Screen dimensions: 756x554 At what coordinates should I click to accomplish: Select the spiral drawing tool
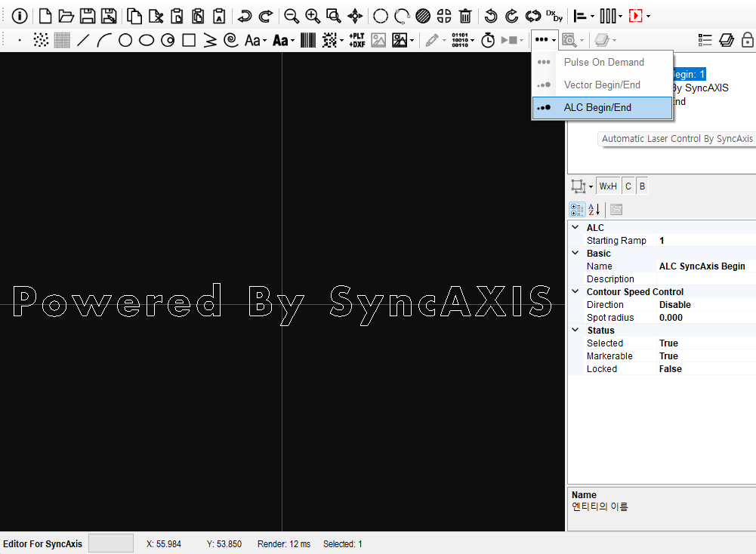click(x=231, y=40)
